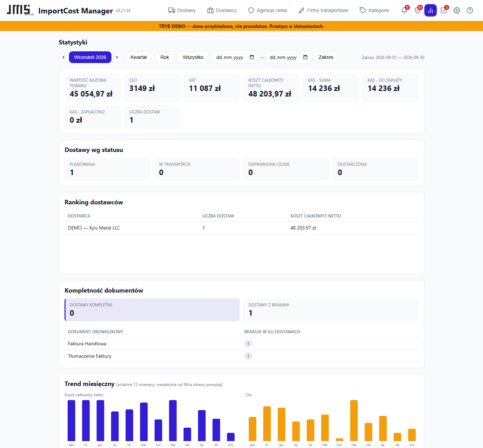The height and width of the screenshot is (448, 483).
Task: Click the VAT 11 087 zł card
Action: (x=211, y=88)
